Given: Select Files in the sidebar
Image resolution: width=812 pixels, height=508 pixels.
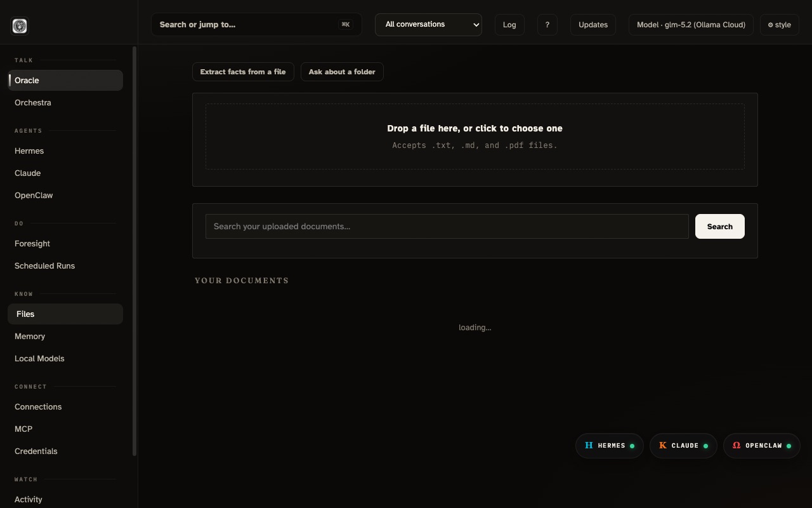Looking at the screenshot, I should [65, 314].
